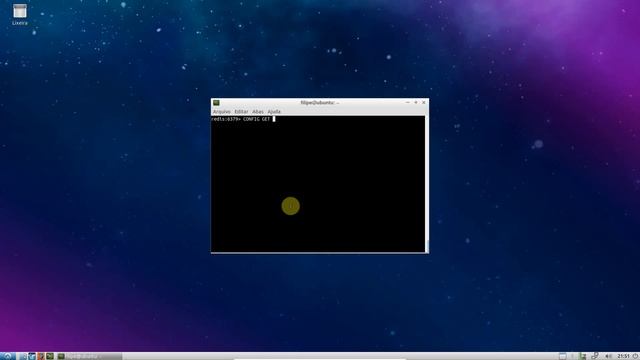Minimize the terminal window

click(407, 102)
